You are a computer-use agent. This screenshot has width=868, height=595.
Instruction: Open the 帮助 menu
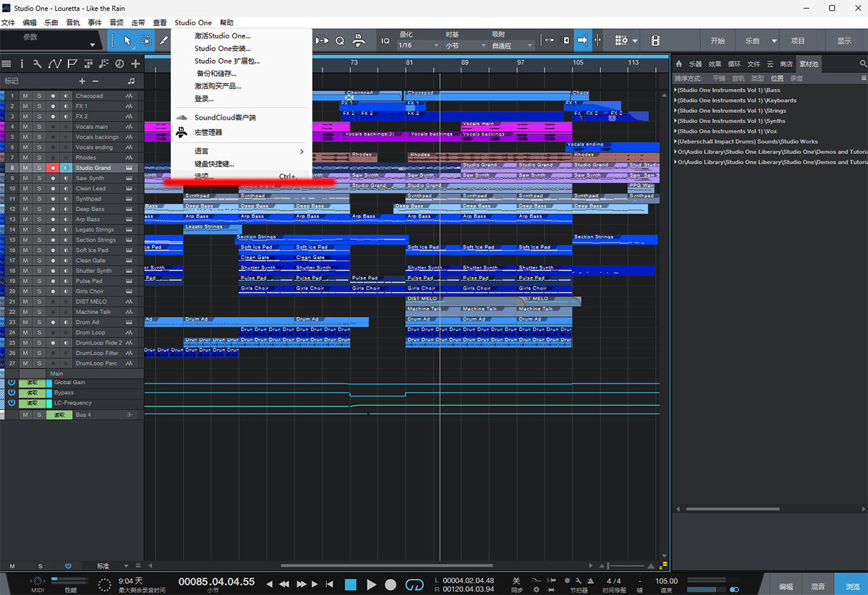(226, 22)
